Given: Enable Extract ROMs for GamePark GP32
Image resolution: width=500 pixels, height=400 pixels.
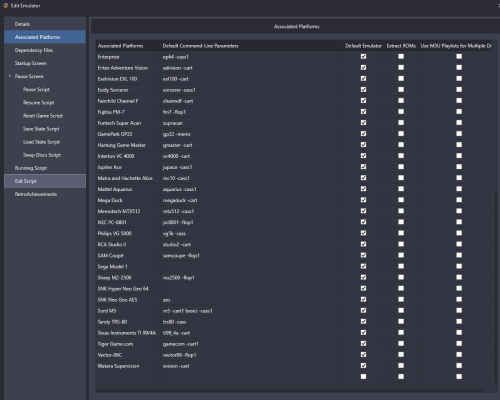Looking at the screenshot, I should click(x=401, y=134).
